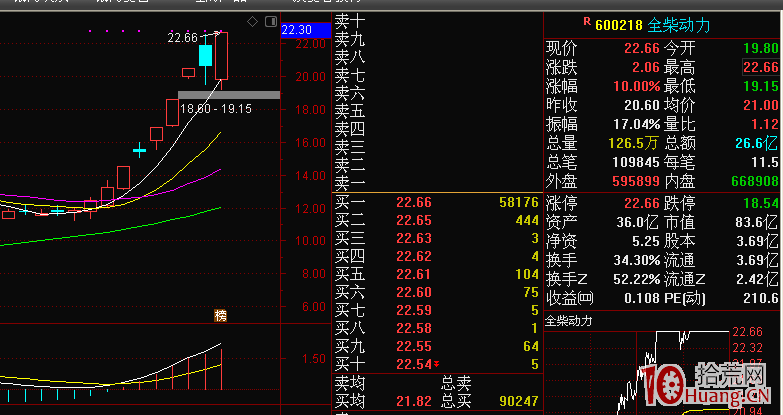783x415 pixels.
Task: Select the 买五 bid price 22.61
Action: pyautogui.click(x=414, y=274)
